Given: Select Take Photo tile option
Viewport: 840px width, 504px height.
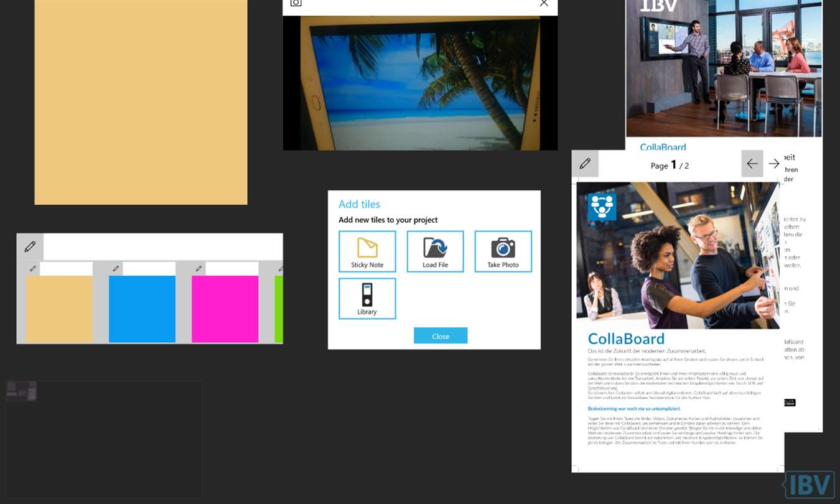Looking at the screenshot, I should pos(503,251).
